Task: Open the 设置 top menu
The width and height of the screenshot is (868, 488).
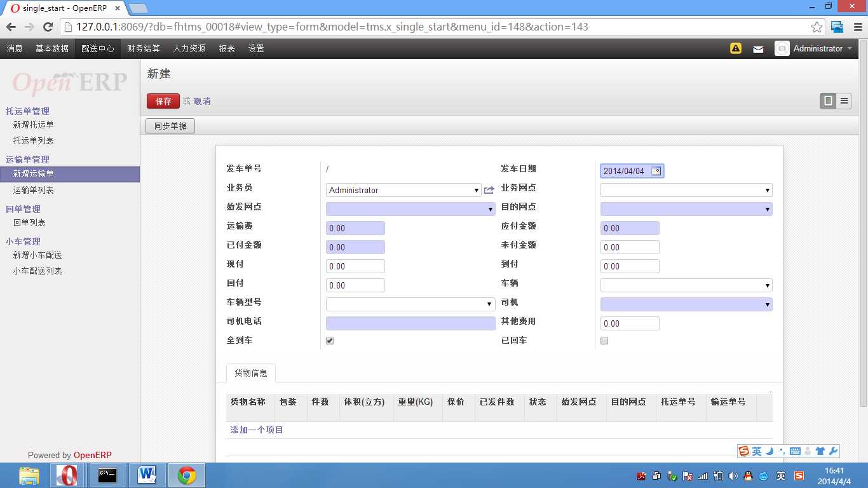Action: coord(256,48)
